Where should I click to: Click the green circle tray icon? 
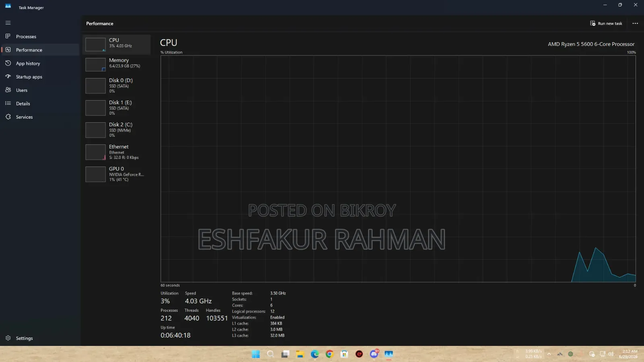click(x=570, y=354)
